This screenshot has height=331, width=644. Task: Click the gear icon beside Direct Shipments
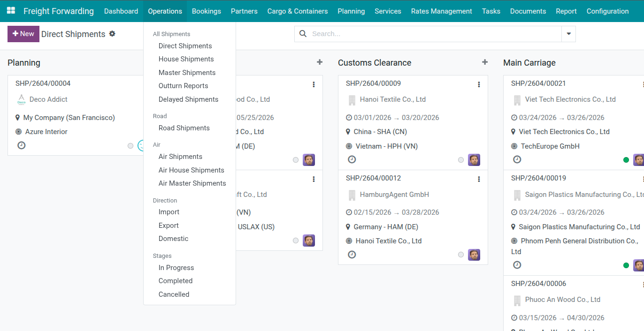(x=112, y=34)
